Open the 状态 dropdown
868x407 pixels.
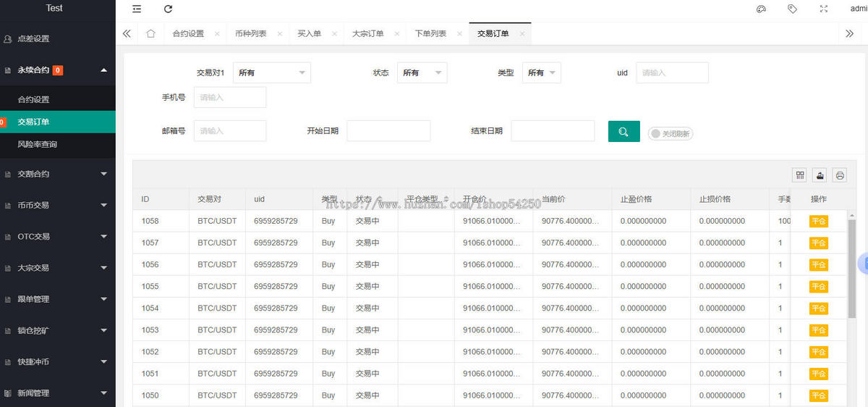click(422, 72)
